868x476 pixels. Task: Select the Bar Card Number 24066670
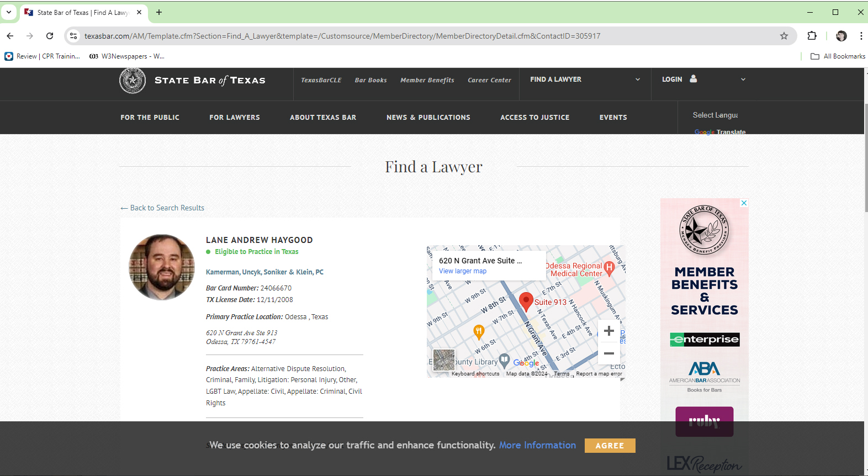pos(276,288)
